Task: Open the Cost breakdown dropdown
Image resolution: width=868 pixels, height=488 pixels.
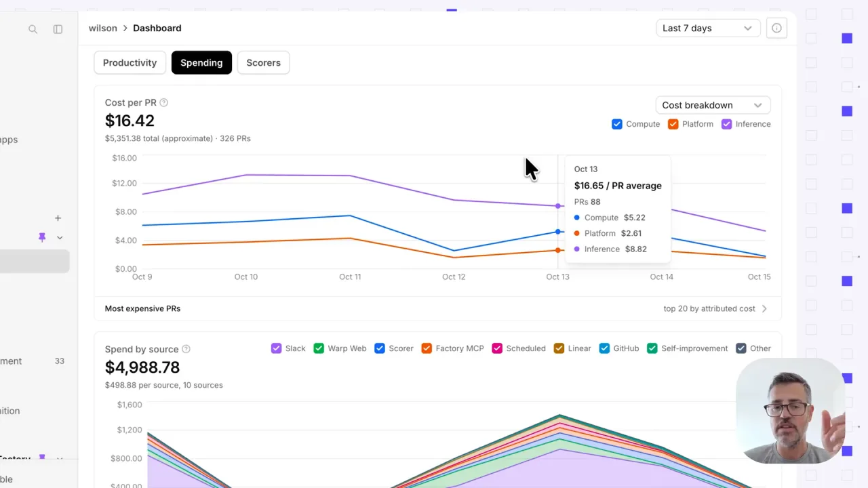Action: (713, 105)
